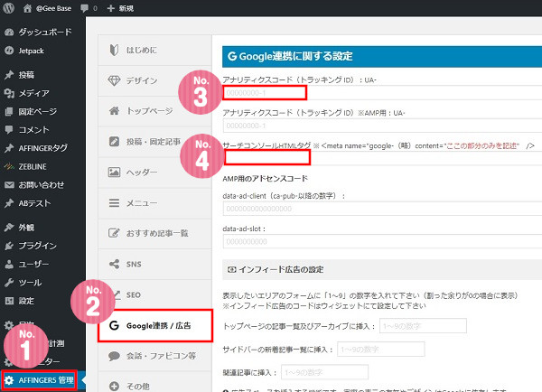The height and width of the screenshot is (392, 542).
Task: Click the はじめに shield icon
Action: tap(114, 50)
